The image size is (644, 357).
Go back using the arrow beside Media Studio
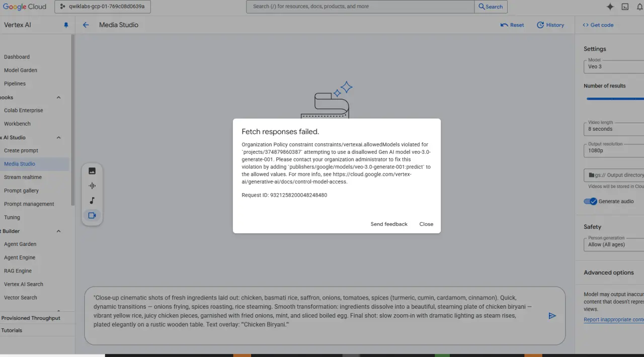[x=86, y=25]
